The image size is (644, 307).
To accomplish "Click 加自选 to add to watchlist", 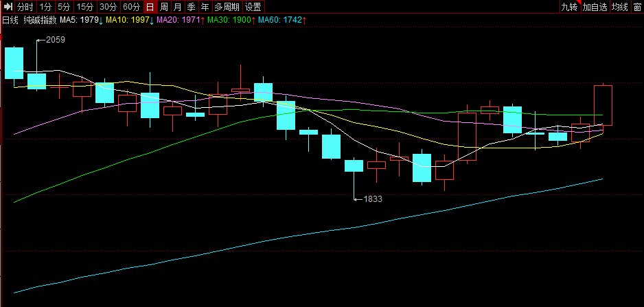I will [595, 7].
